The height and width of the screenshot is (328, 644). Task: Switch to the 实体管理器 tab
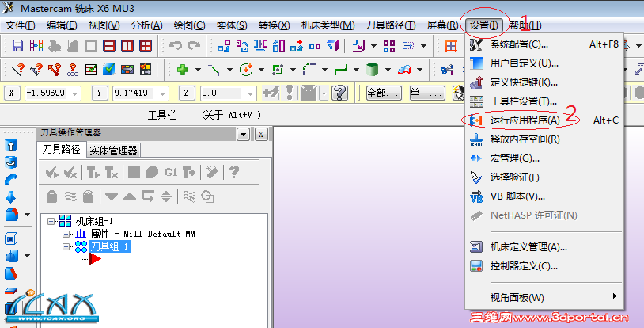[x=113, y=151]
